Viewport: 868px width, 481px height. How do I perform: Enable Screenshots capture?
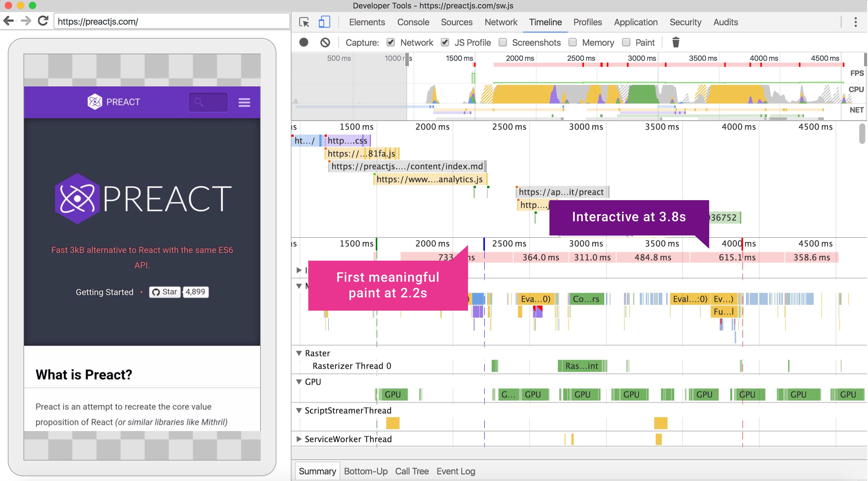[503, 42]
